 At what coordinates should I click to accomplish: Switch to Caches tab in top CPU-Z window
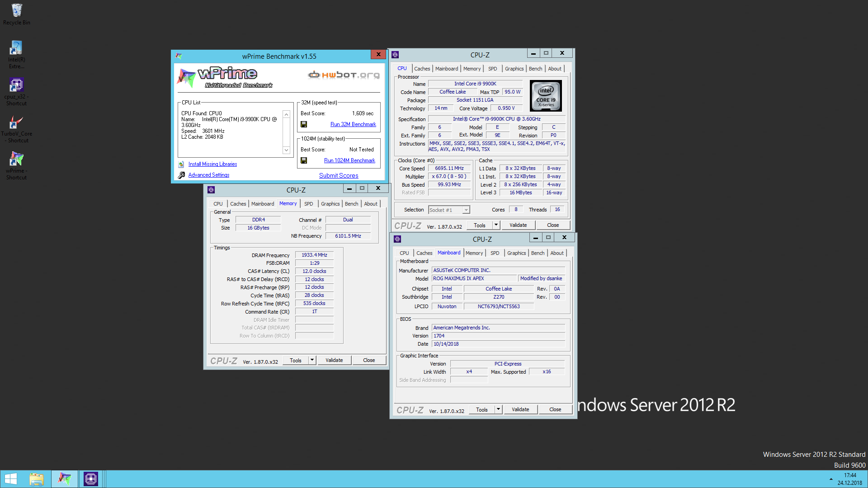pyautogui.click(x=422, y=69)
